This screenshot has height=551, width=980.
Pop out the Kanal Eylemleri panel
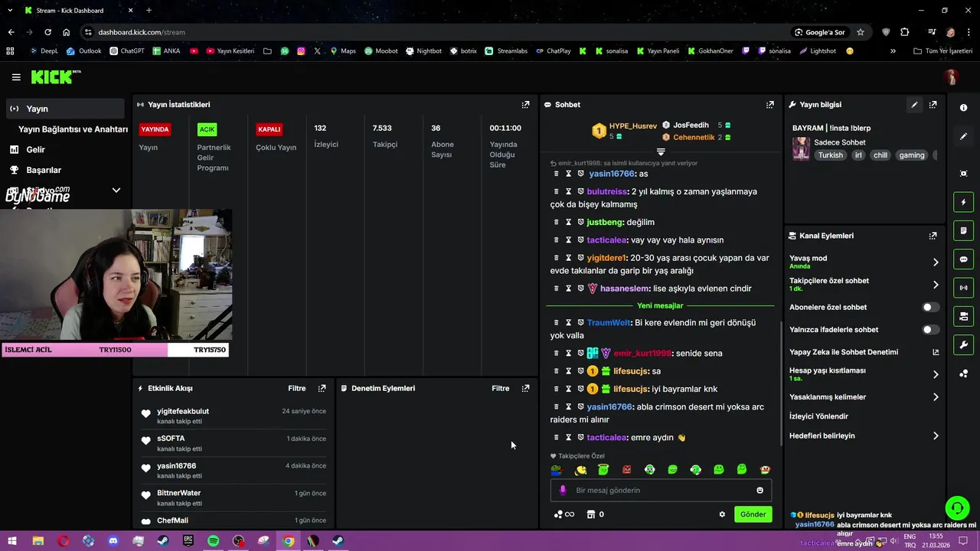tap(933, 236)
